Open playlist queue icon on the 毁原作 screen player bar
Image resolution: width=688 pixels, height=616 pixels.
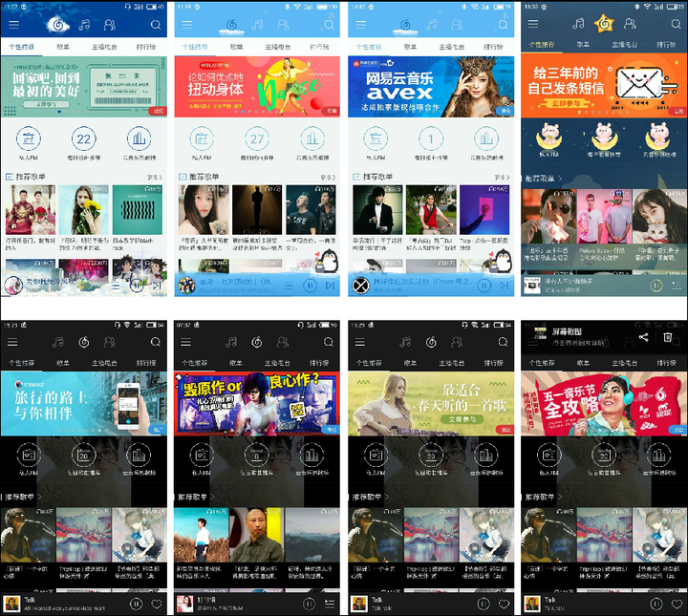(329, 605)
